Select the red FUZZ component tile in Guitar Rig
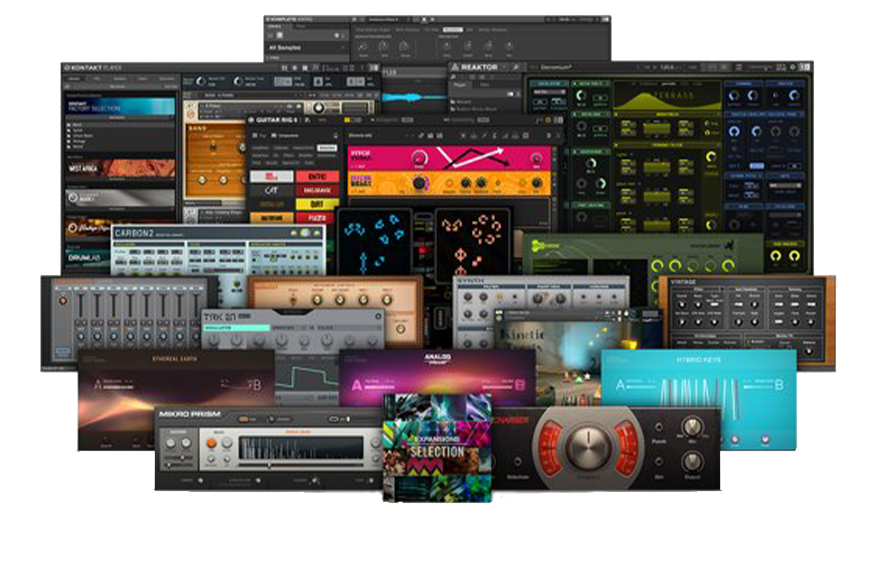The image size is (876, 576). point(317,218)
